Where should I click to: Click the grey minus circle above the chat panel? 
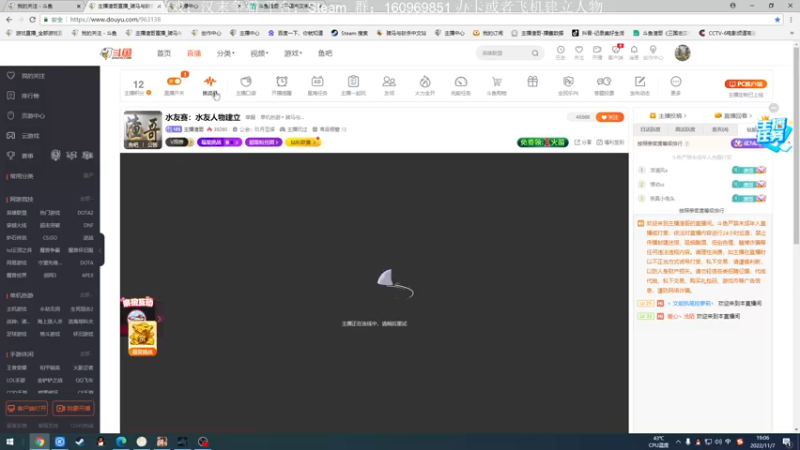(x=773, y=108)
